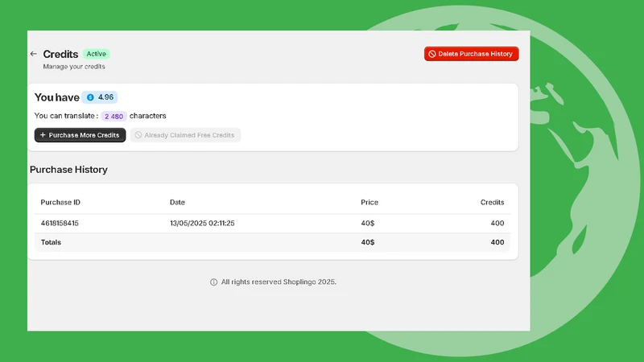
Task: Click the date 13/05/2025 02:11:25
Action: pyautogui.click(x=202, y=224)
